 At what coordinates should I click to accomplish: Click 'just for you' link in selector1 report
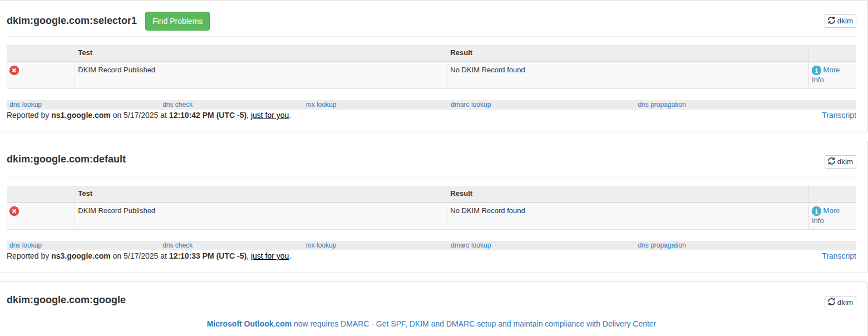point(270,116)
